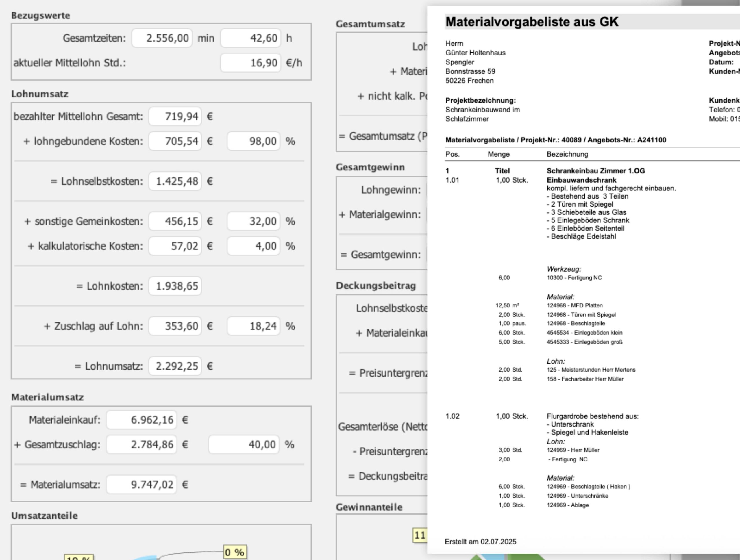Click kalkulatorische Kosten amount 57,02
Image resolution: width=740 pixels, height=560 pixels.
click(x=175, y=246)
